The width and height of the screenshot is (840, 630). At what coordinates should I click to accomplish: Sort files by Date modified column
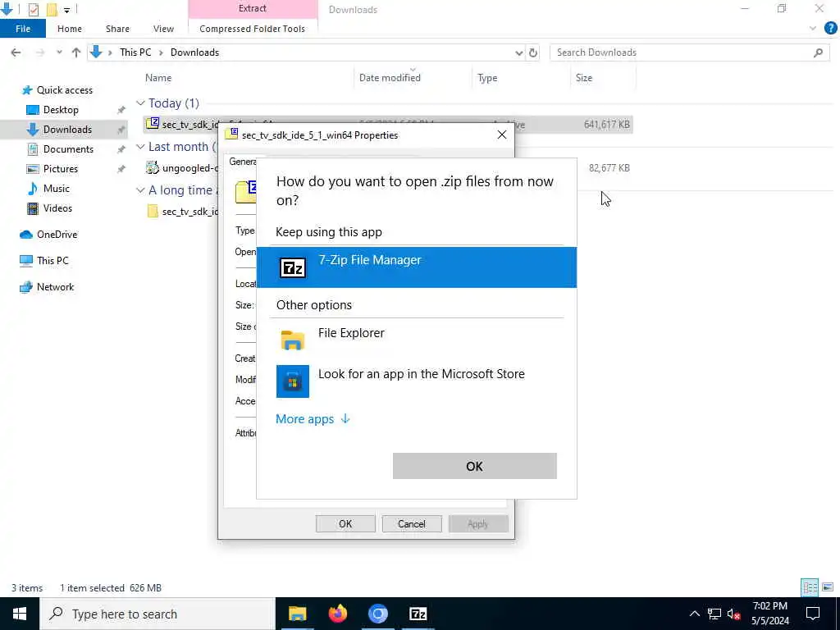pyautogui.click(x=390, y=78)
